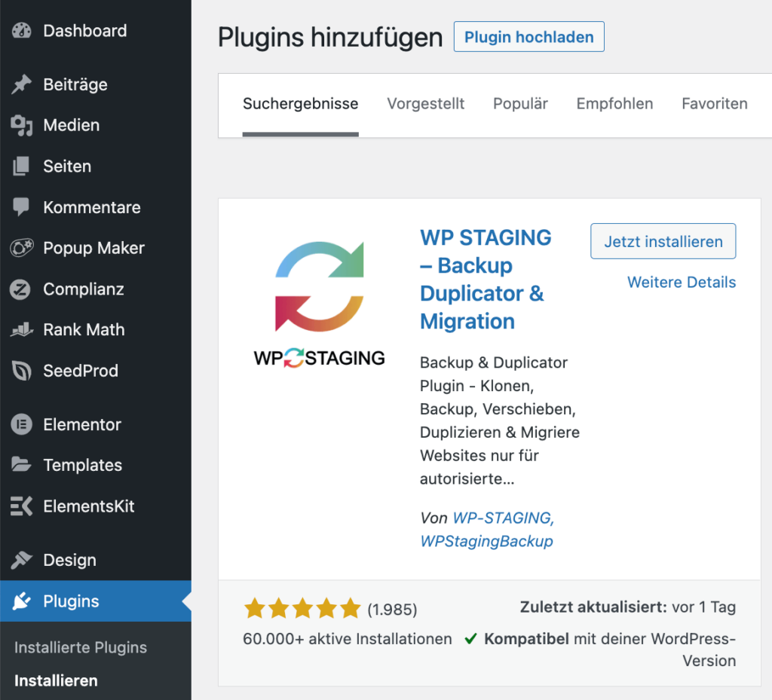Switch to the Suchergebnisse tab

(x=300, y=104)
